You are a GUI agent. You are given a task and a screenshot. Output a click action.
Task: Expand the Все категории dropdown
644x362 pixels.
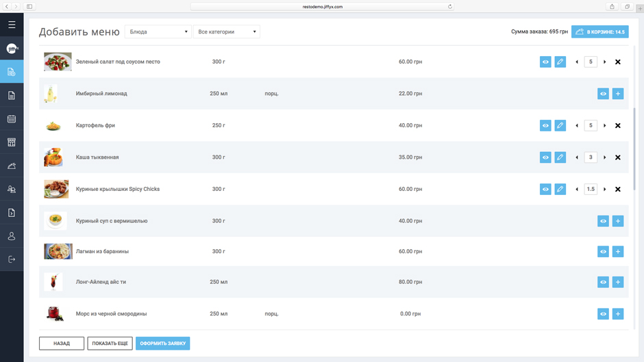pyautogui.click(x=226, y=32)
